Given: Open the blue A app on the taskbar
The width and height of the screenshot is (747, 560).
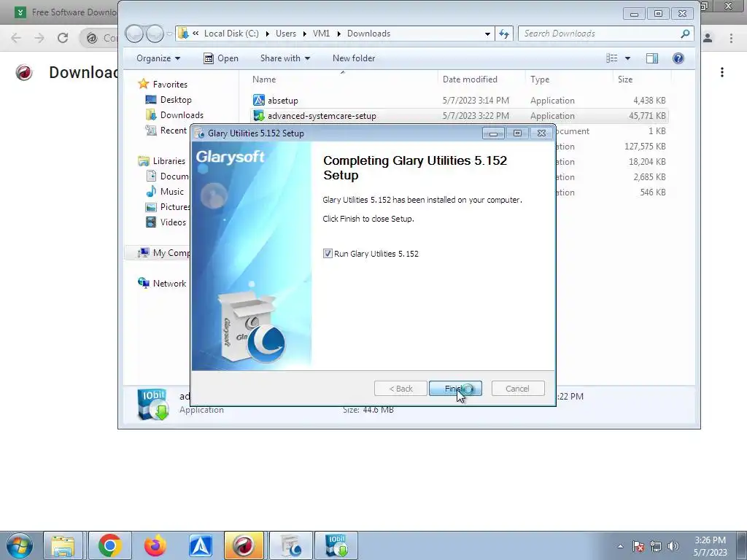Looking at the screenshot, I should pos(200,545).
